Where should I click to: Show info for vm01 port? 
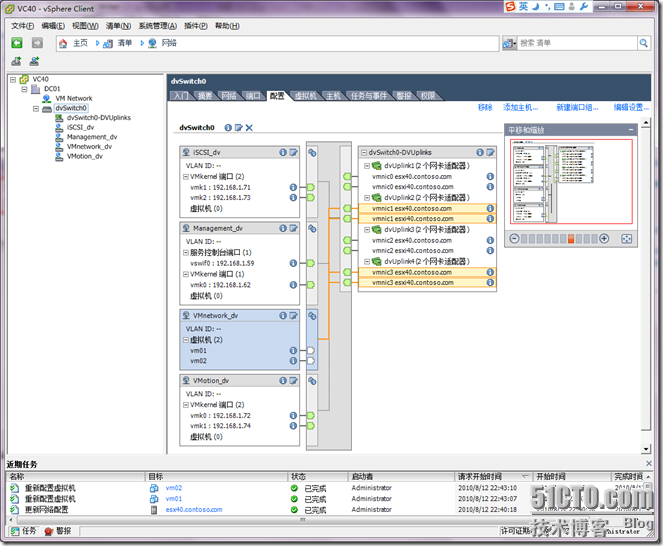click(x=293, y=350)
